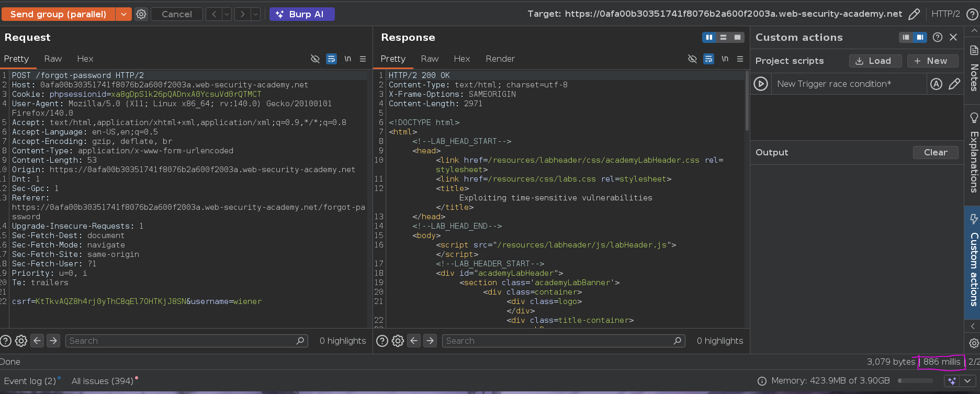
Task: Click Send group (parallel) button
Action: 59,14
